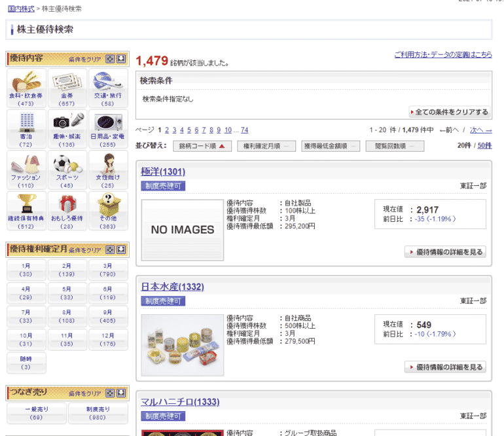The width and height of the screenshot is (504, 436).
Task: Select the 宿泊 lodging category icon
Action: (26, 129)
